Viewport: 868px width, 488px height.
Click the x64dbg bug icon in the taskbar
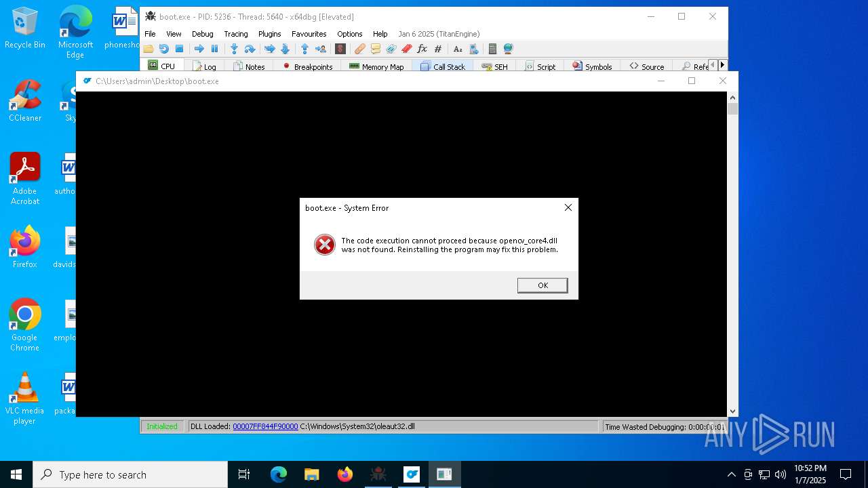coord(378,474)
